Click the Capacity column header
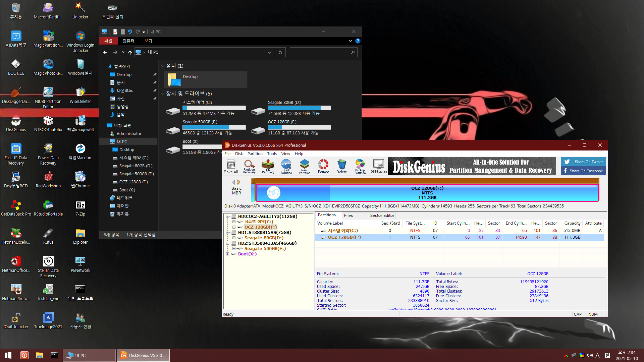The height and width of the screenshot is (362, 644). pyautogui.click(x=572, y=223)
